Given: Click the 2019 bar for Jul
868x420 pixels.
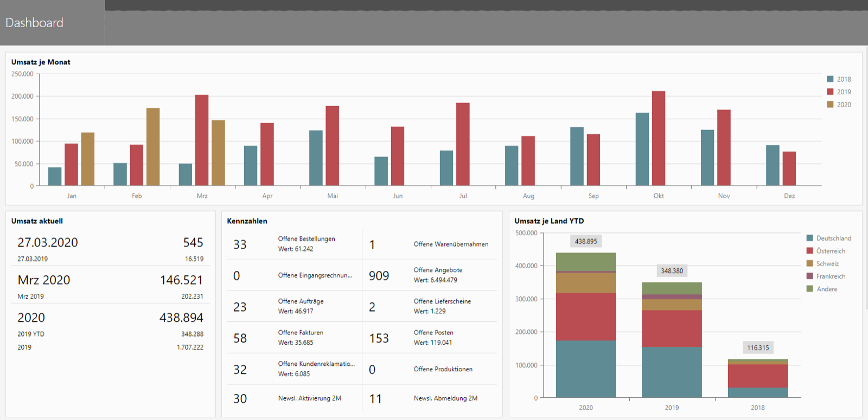Looking at the screenshot, I should 463,144.
